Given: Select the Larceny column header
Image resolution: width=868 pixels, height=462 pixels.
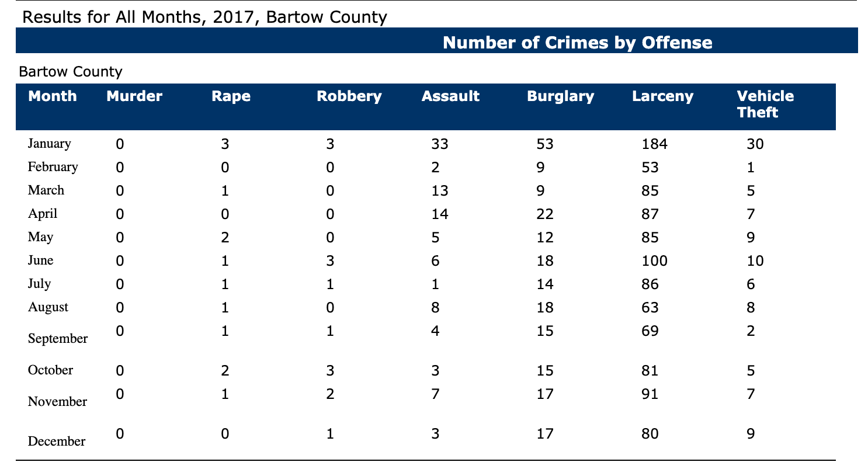Looking at the screenshot, I should tap(662, 96).
